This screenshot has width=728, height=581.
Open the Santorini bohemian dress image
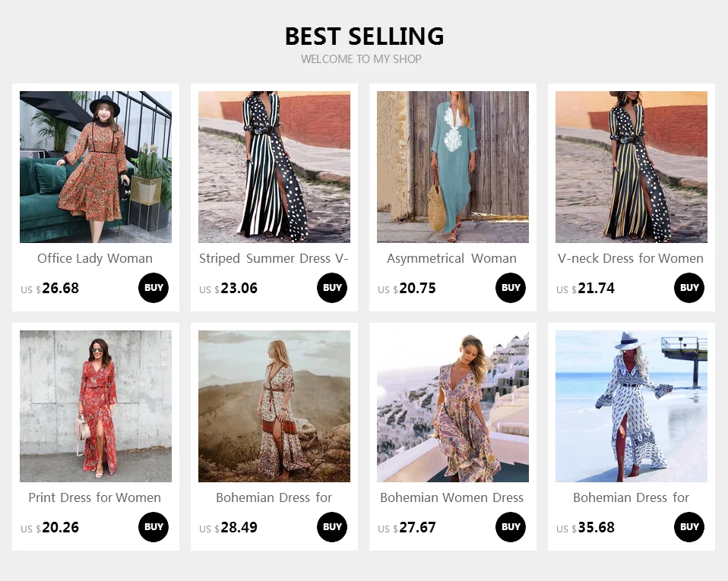(453, 406)
